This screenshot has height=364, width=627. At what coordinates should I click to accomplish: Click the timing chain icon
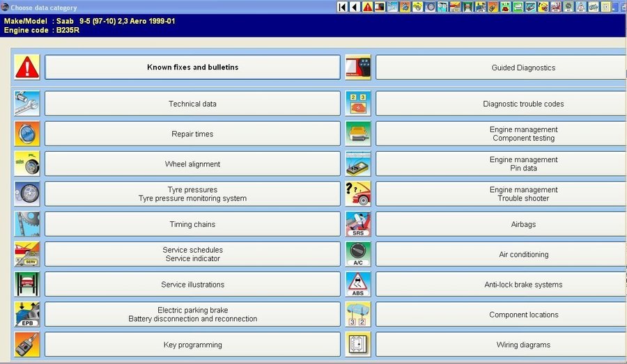(x=27, y=224)
